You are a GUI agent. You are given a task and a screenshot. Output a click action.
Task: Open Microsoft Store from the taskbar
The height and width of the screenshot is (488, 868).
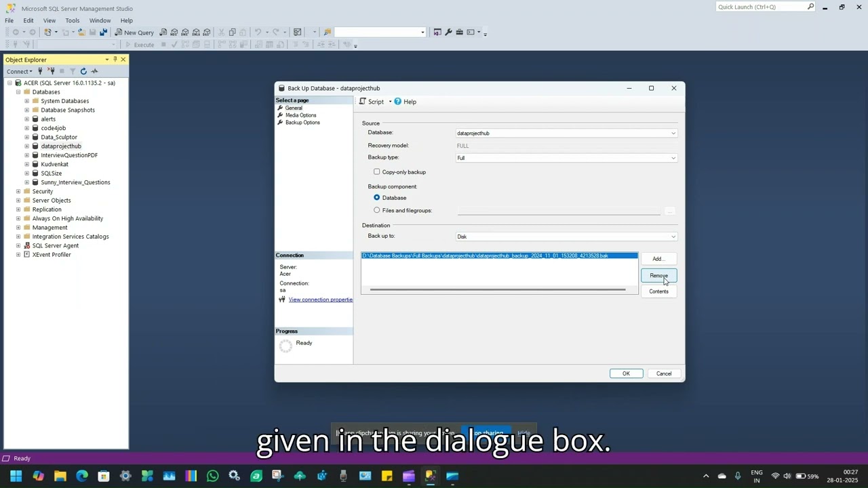104,476
